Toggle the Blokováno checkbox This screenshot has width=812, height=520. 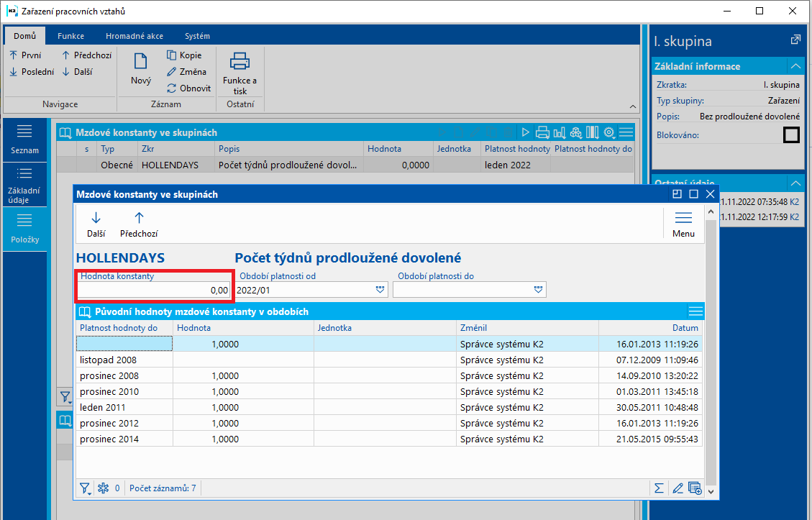tap(791, 134)
